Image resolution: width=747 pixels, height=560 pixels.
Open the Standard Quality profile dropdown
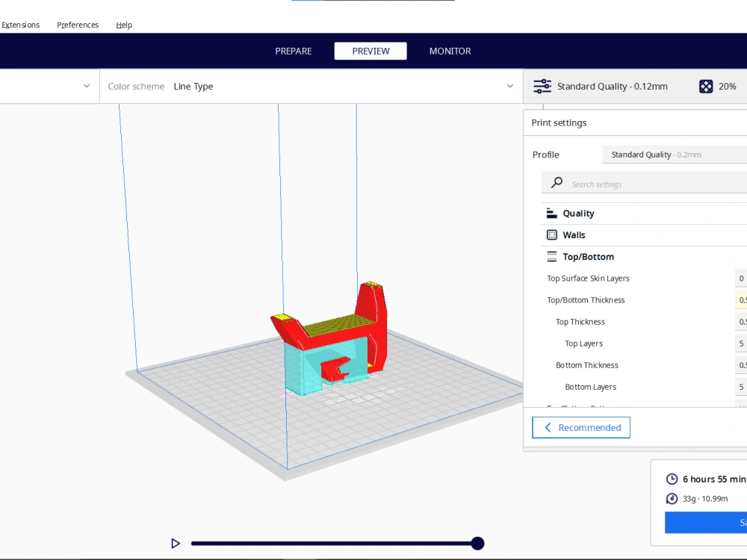tap(675, 155)
